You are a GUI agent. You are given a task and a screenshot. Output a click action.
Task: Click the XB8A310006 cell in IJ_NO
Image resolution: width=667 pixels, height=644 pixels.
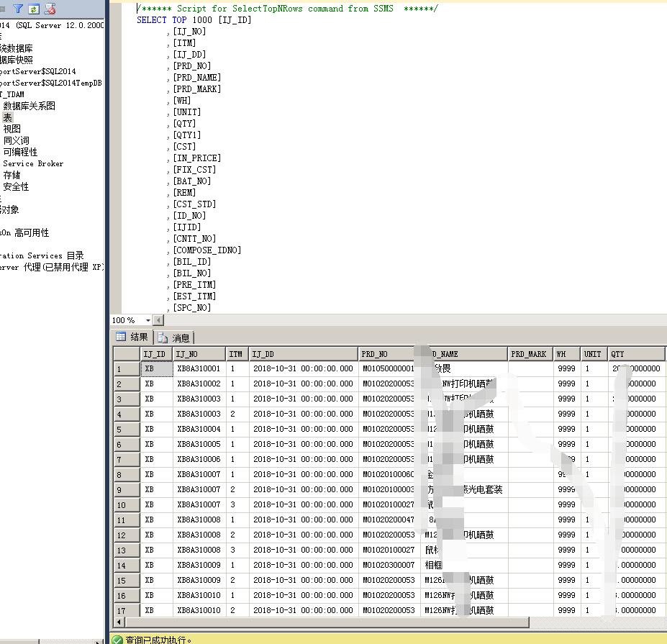199,459
